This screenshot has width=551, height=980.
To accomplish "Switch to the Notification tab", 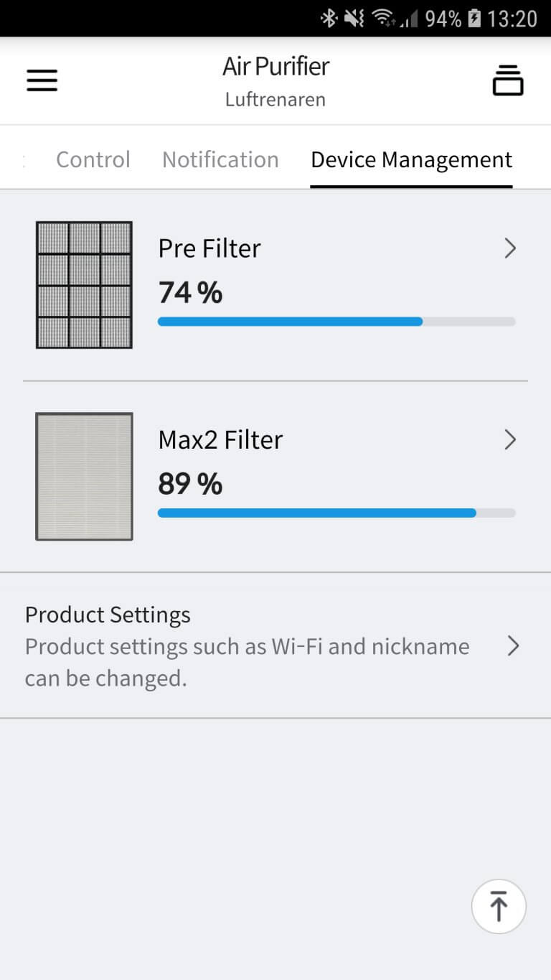I will pos(220,159).
